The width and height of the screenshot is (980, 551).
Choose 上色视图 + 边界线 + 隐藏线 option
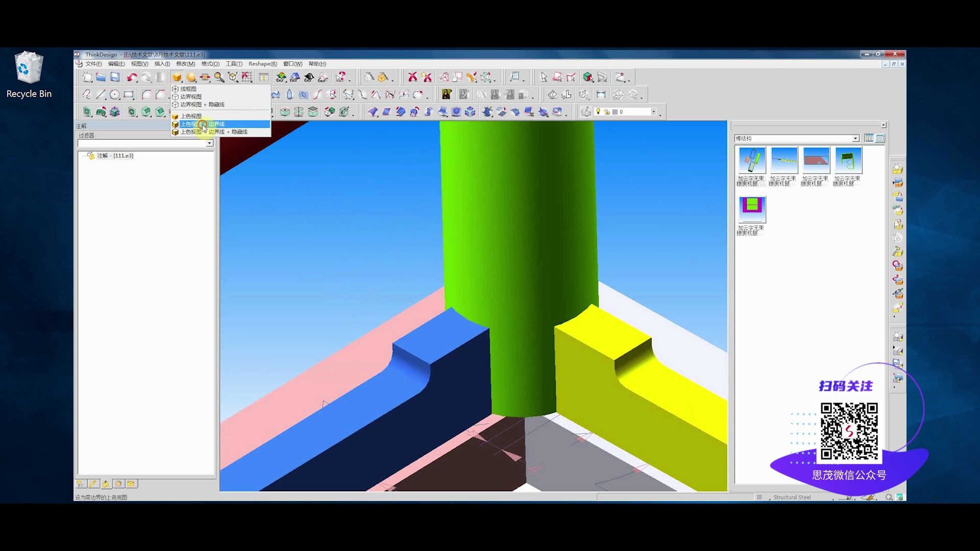(x=220, y=132)
